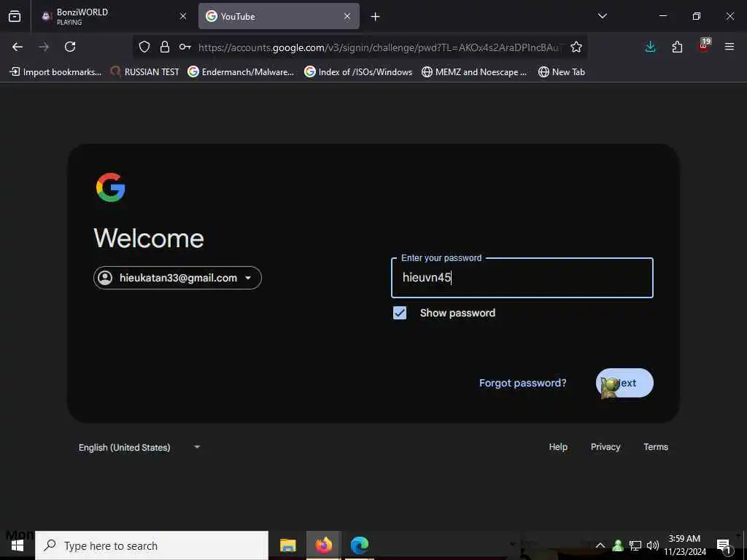
Task: Click the green user tray icon
Action: (618, 545)
